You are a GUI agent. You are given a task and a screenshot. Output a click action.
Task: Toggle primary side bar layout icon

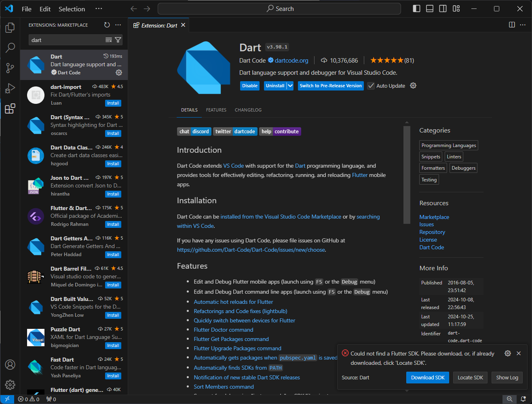click(x=416, y=9)
